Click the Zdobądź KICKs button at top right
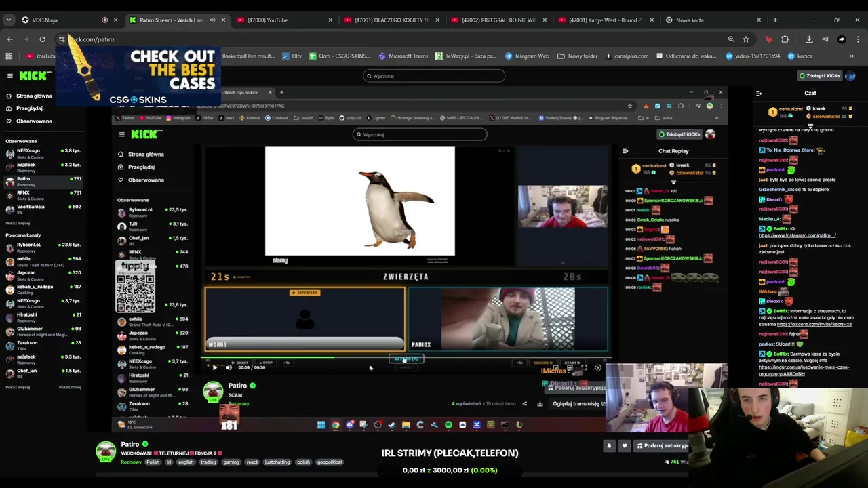 pyautogui.click(x=819, y=76)
